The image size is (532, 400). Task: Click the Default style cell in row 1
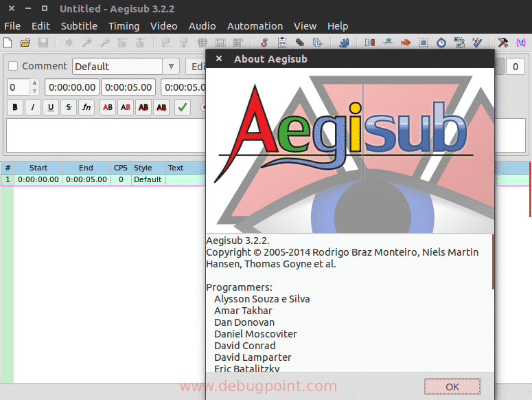point(148,179)
